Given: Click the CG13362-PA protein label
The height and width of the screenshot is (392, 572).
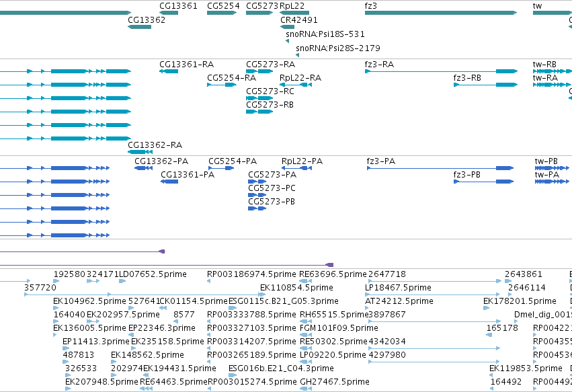Looking at the screenshot, I should coord(161,161).
